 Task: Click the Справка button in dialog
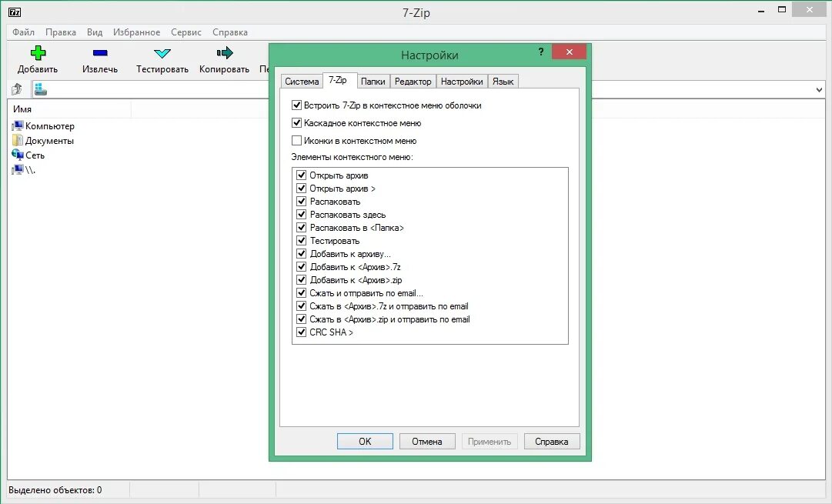(x=552, y=442)
